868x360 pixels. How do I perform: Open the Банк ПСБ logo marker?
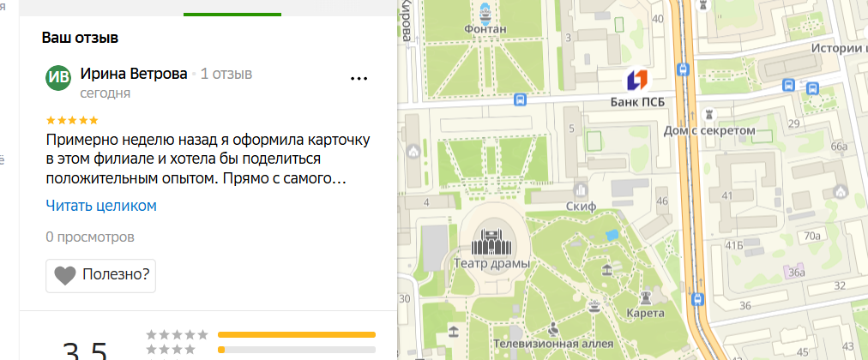[636, 80]
